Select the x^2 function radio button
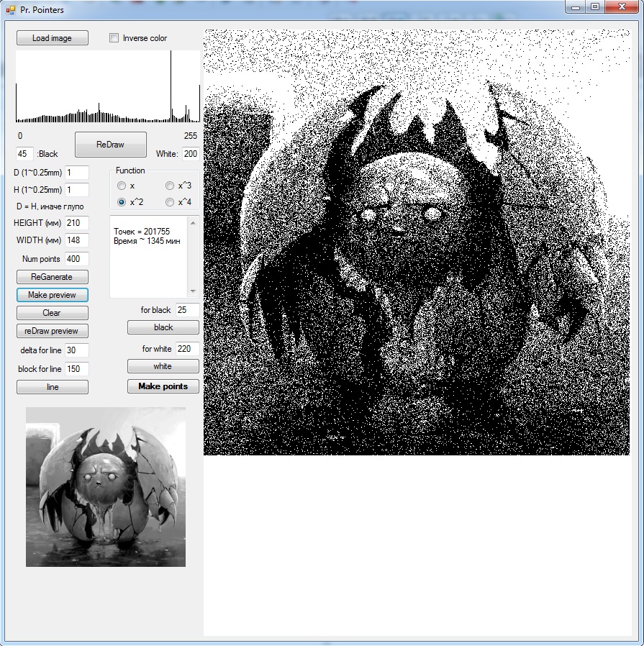 (x=122, y=202)
